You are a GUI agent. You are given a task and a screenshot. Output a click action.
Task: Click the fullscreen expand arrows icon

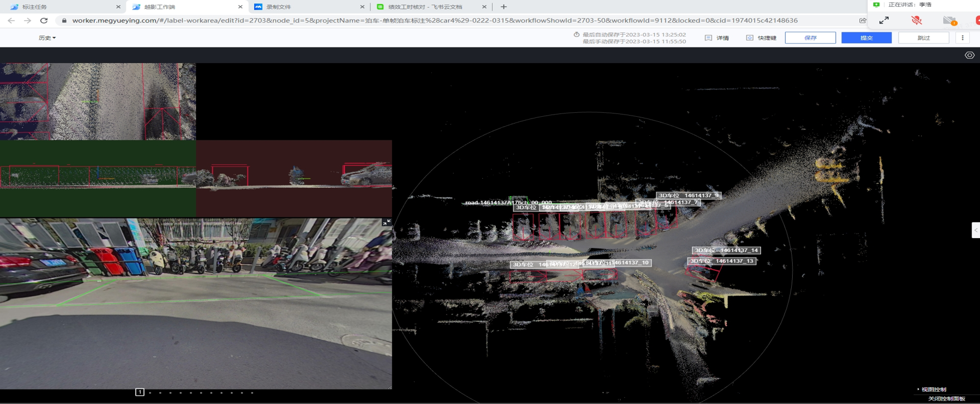[x=884, y=21]
